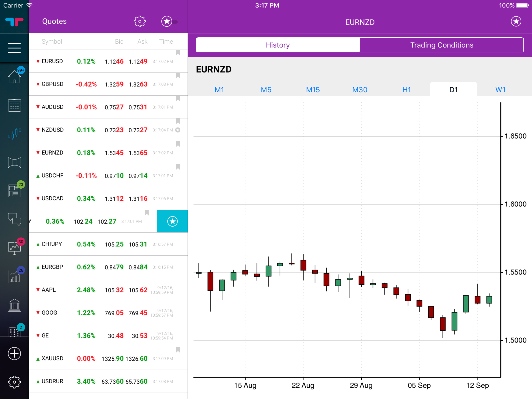The image size is (532, 399).
Task: Select the H1 timeframe tab
Action: (x=406, y=90)
